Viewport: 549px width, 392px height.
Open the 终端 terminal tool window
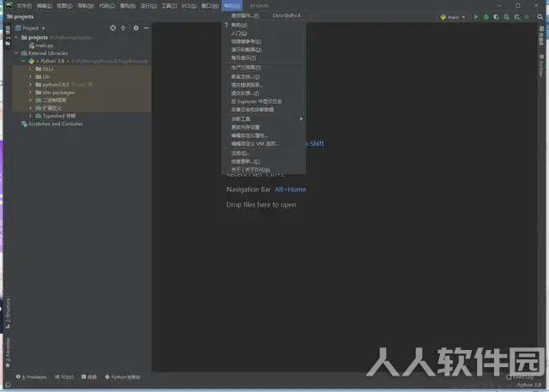click(89, 377)
